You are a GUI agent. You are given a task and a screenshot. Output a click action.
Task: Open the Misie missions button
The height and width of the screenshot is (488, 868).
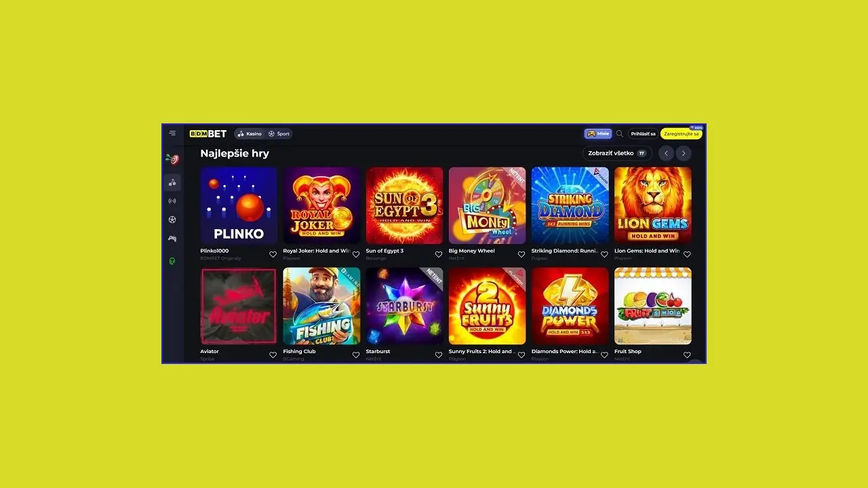[598, 134]
